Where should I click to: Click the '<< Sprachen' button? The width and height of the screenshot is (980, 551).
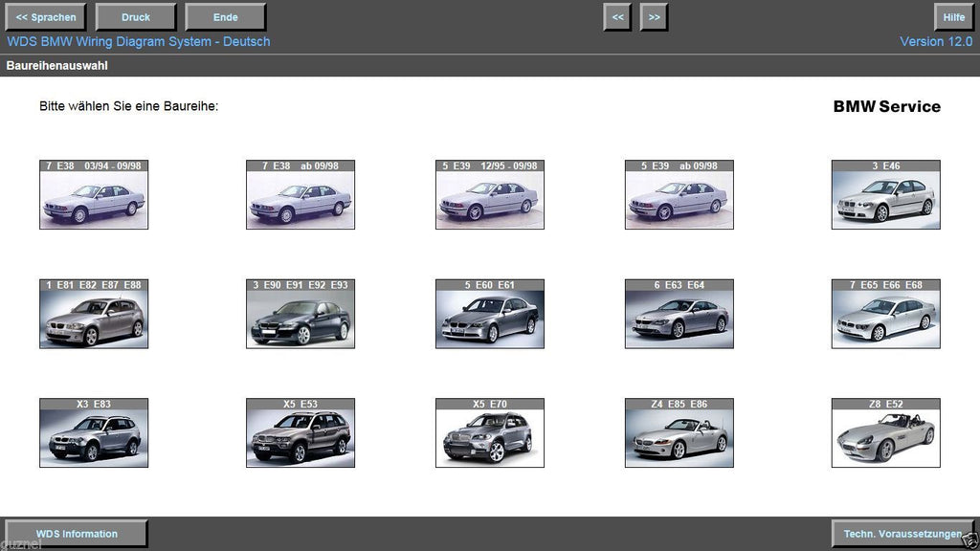coord(46,17)
